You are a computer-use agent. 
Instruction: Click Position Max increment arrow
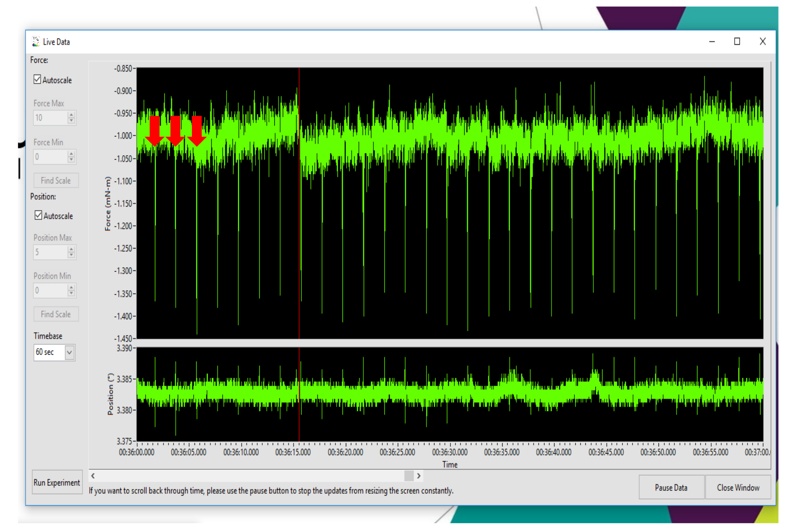71,249
